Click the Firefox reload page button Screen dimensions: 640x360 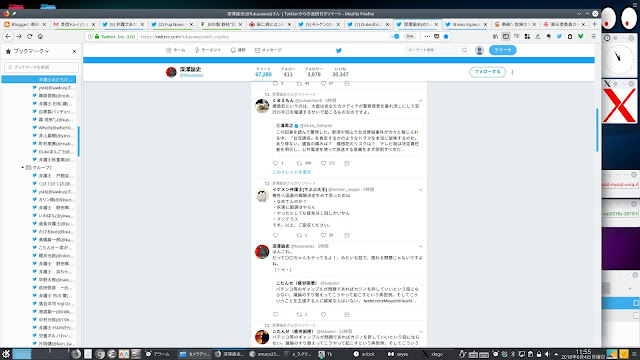(29, 36)
